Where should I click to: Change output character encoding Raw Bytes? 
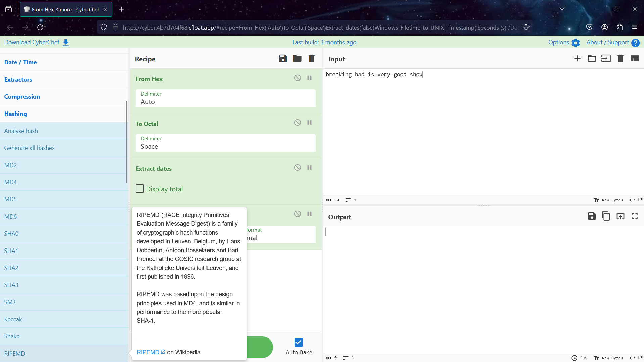pyautogui.click(x=608, y=358)
